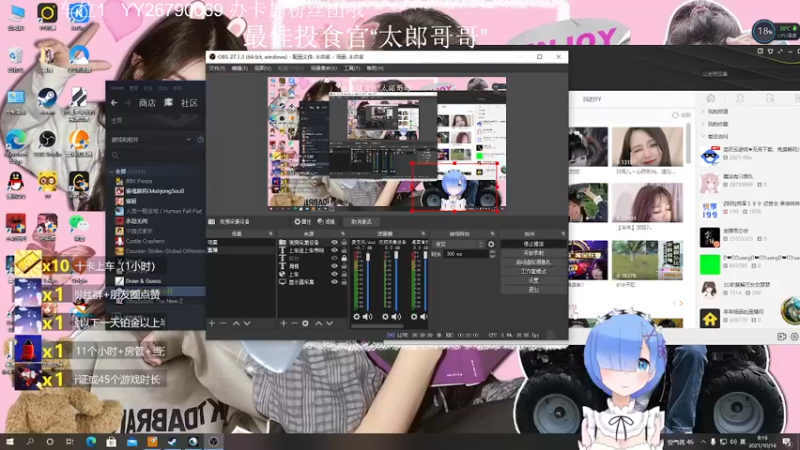Toggle visibility of the 显示器采集 source

335,282
